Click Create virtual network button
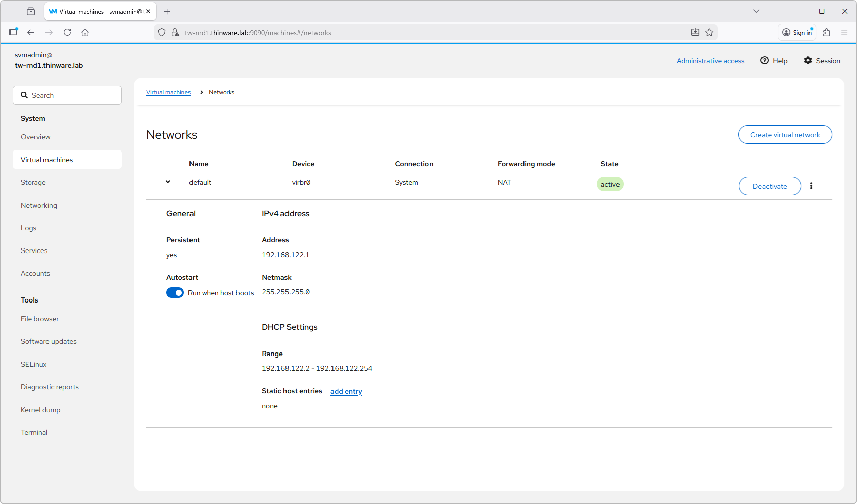857x504 pixels. click(785, 135)
